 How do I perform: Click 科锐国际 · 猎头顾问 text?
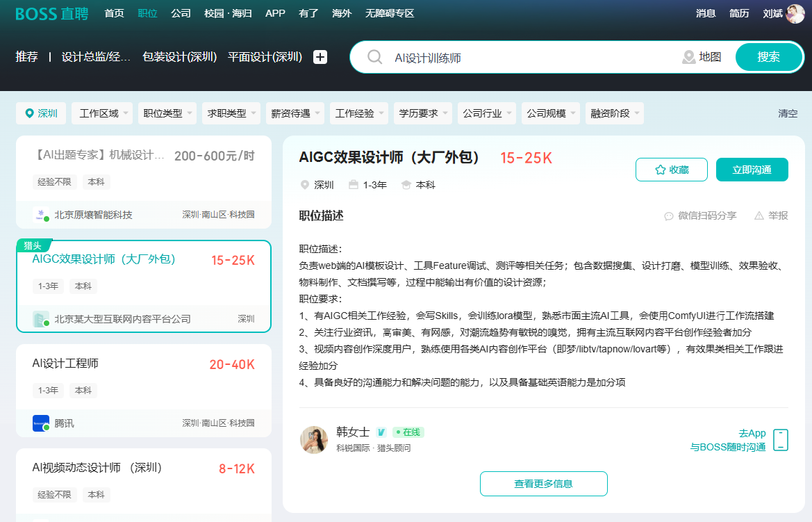click(x=374, y=448)
